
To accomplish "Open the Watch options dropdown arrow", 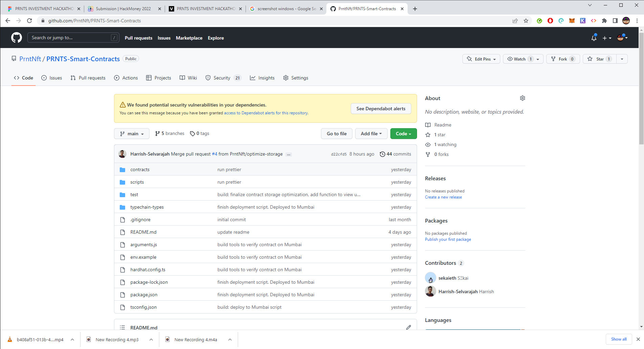I will tap(538, 59).
